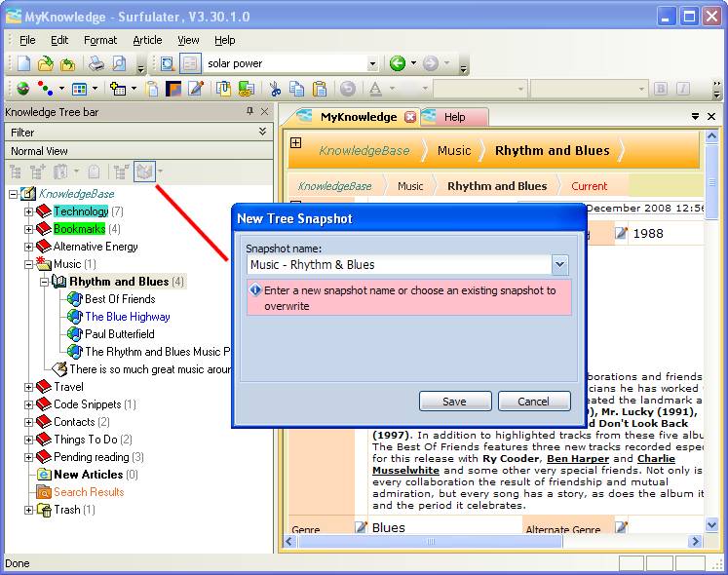Open Print Preview magnifier icon
The image size is (728, 575).
tap(119, 63)
